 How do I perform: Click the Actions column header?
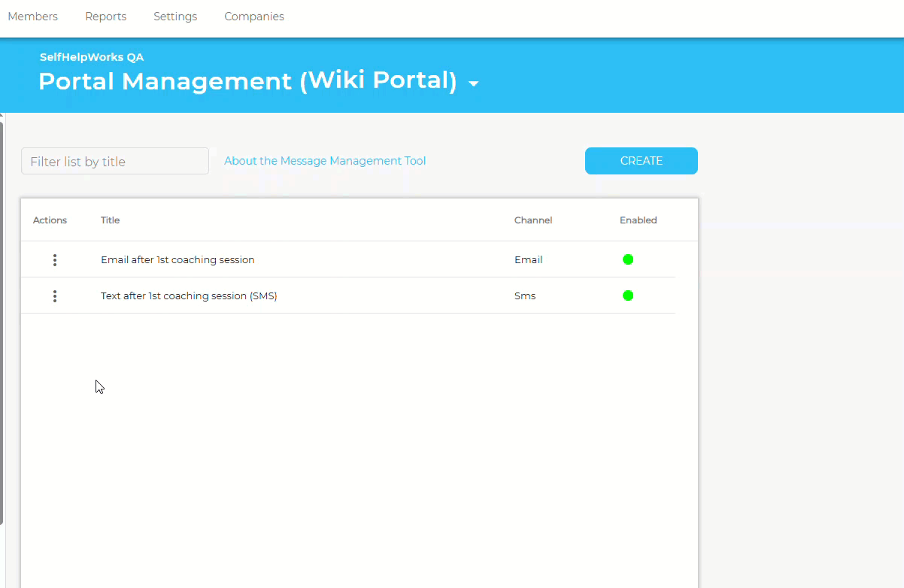[50, 220]
